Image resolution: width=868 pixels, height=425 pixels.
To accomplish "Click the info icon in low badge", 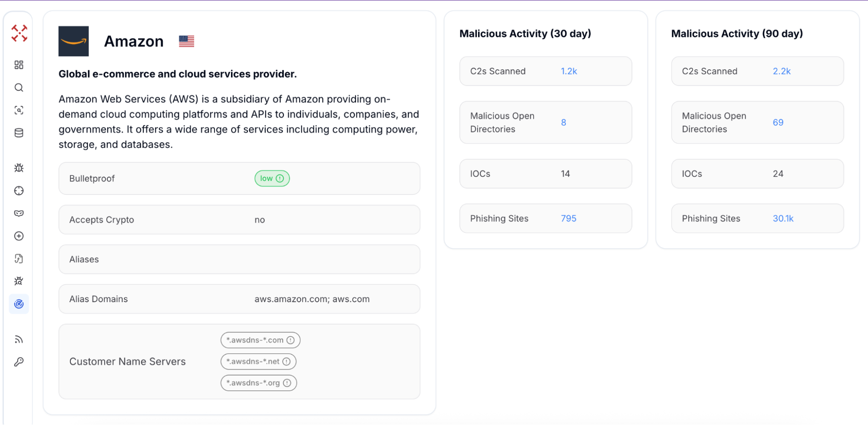I will (280, 178).
